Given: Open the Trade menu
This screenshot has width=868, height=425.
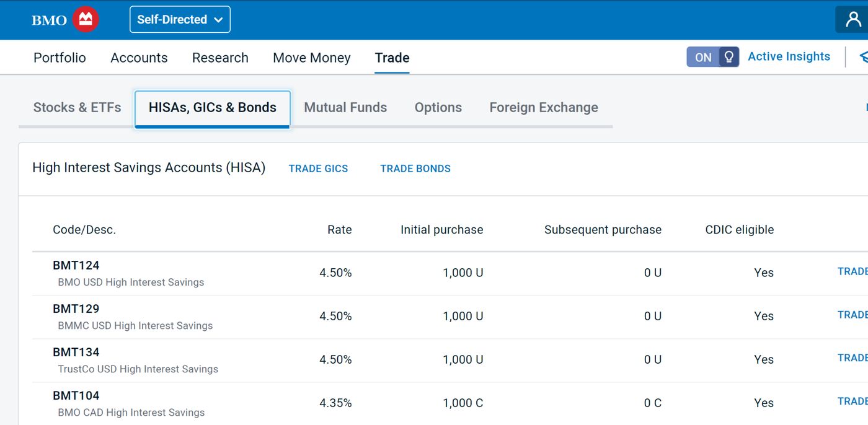Looking at the screenshot, I should (x=392, y=58).
